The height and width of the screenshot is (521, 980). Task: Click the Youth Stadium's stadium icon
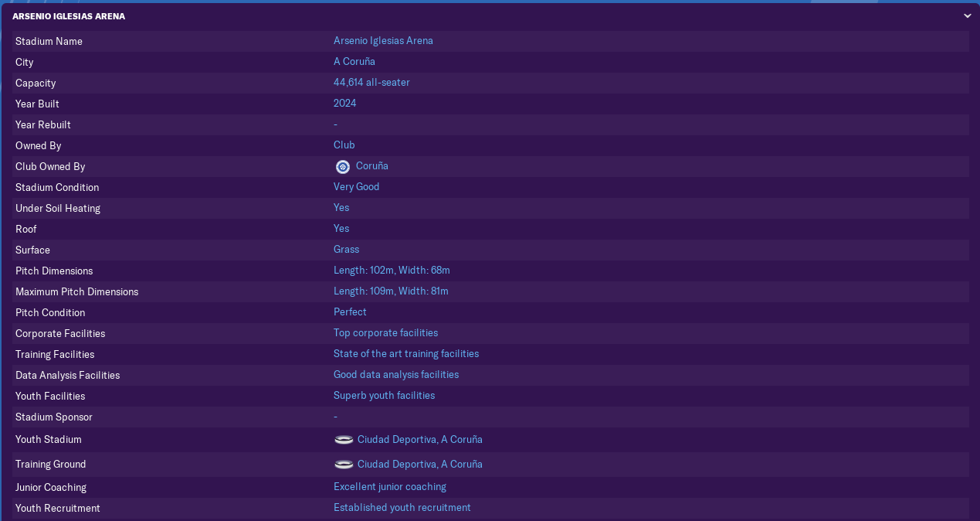click(344, 440)
